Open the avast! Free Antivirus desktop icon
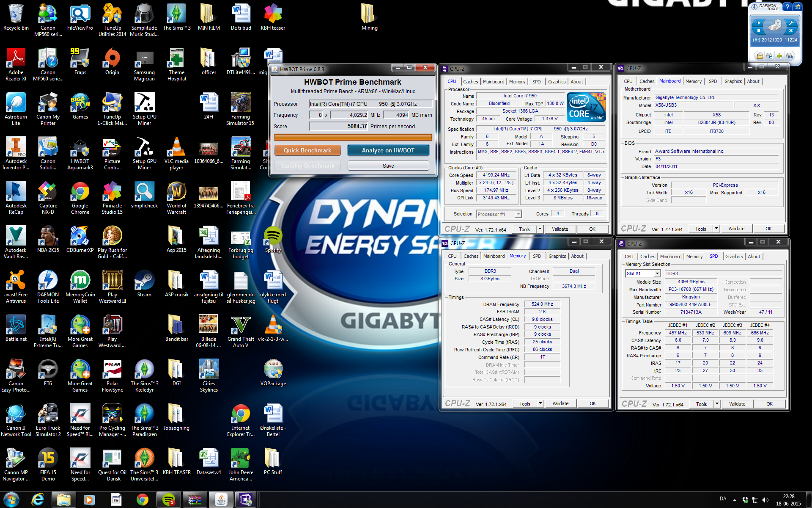This screenshot has height=508, width=812. tap(16, 287)
